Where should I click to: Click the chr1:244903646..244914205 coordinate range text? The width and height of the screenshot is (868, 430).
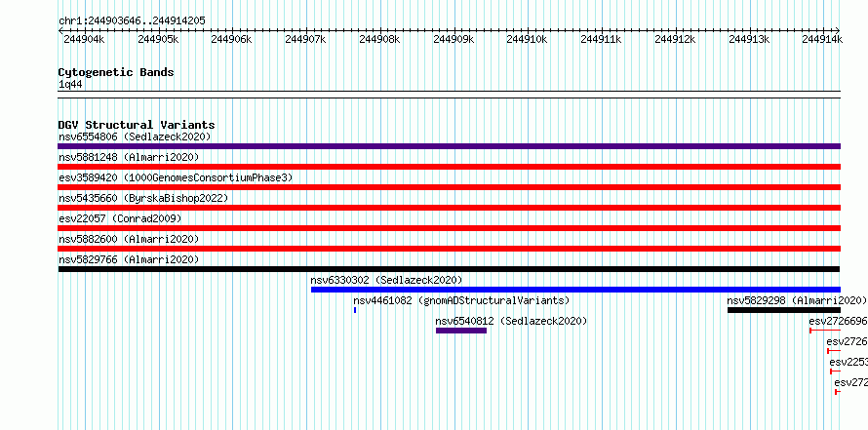(132, 21)
